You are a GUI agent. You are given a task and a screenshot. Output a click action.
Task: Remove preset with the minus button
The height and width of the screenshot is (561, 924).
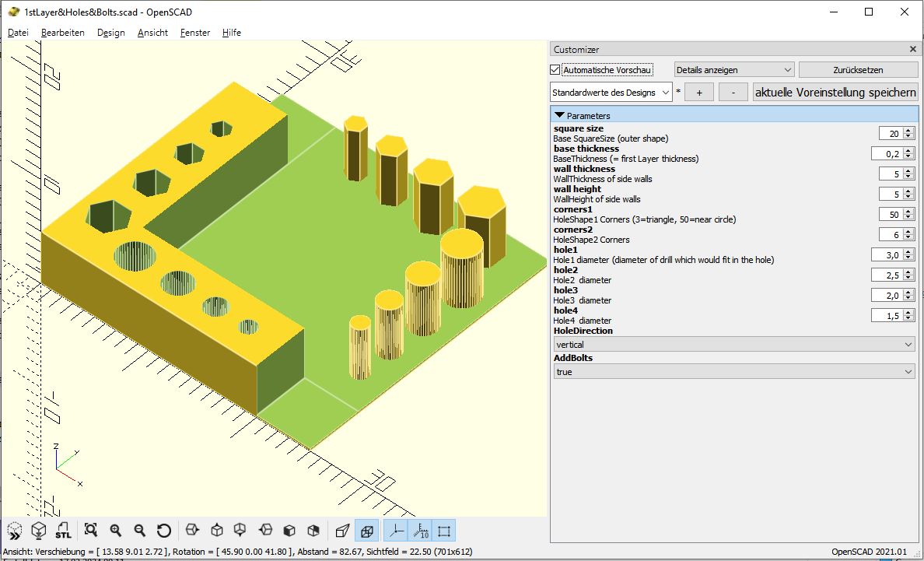point(733,93)
